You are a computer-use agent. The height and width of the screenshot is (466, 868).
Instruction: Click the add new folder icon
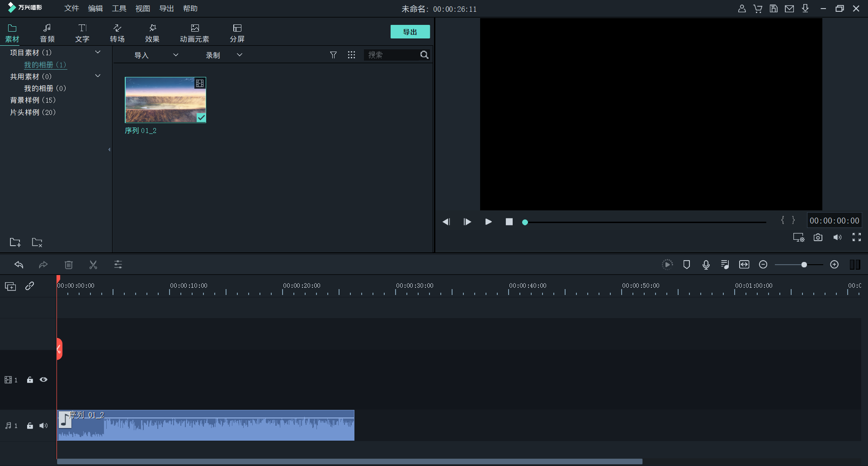click(x=15, y=243)
